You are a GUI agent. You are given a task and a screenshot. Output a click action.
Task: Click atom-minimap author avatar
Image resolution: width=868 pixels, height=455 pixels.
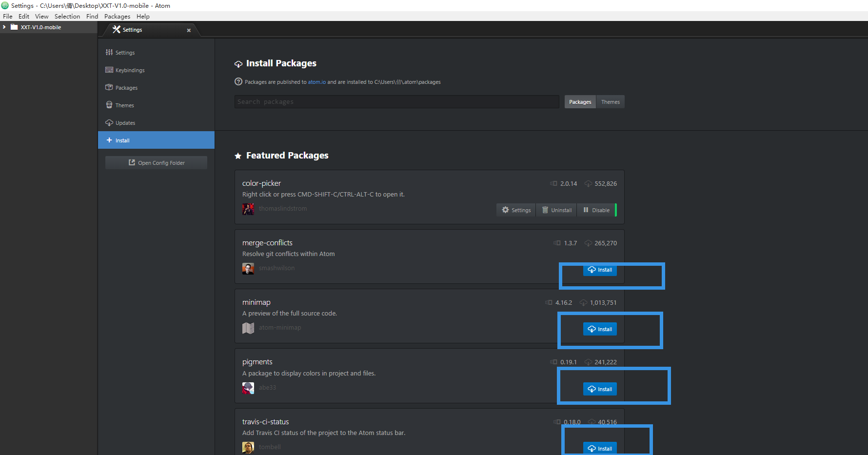click(x=248, y=328)
